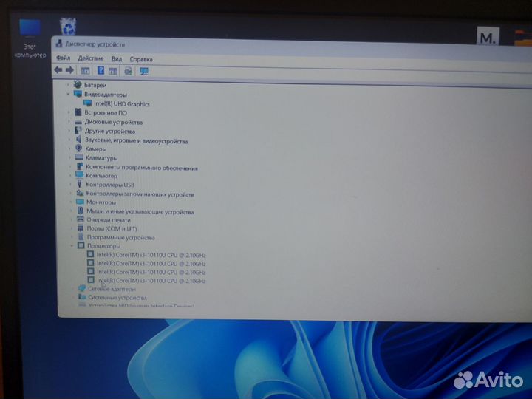The height and width of the screenshot is (399, 532).
Task: Click the Процессоры category chip icon
Action: [81, 245]
